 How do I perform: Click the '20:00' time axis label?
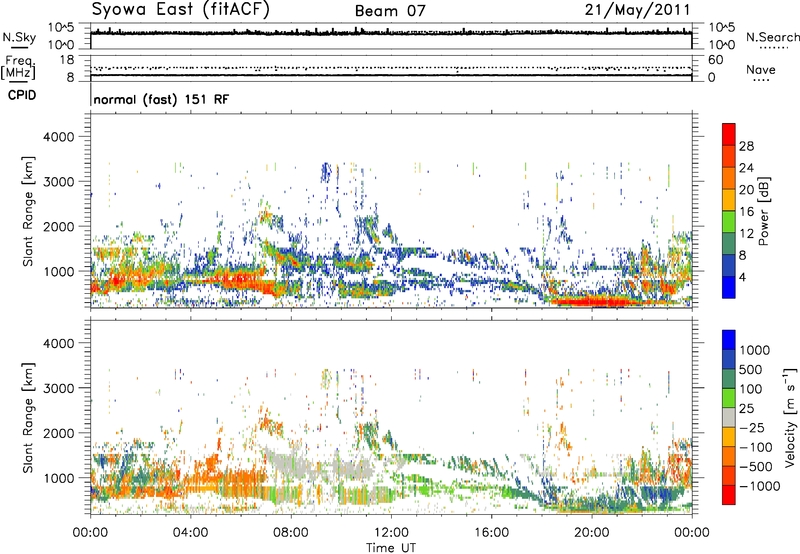point(592,533)
